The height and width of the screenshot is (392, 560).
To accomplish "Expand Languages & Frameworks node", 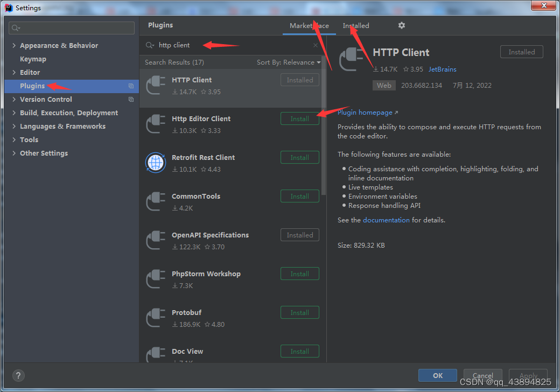I will pos(14,127).
